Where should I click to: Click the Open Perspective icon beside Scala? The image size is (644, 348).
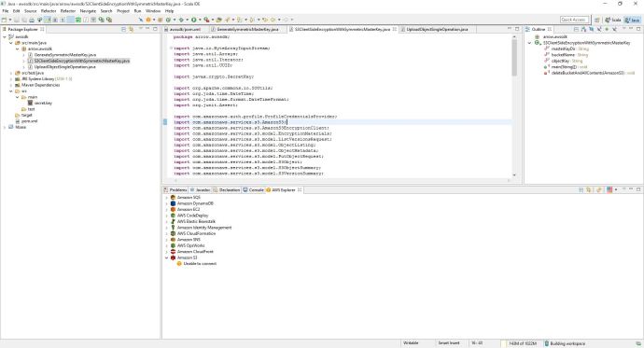pos(596,20)
